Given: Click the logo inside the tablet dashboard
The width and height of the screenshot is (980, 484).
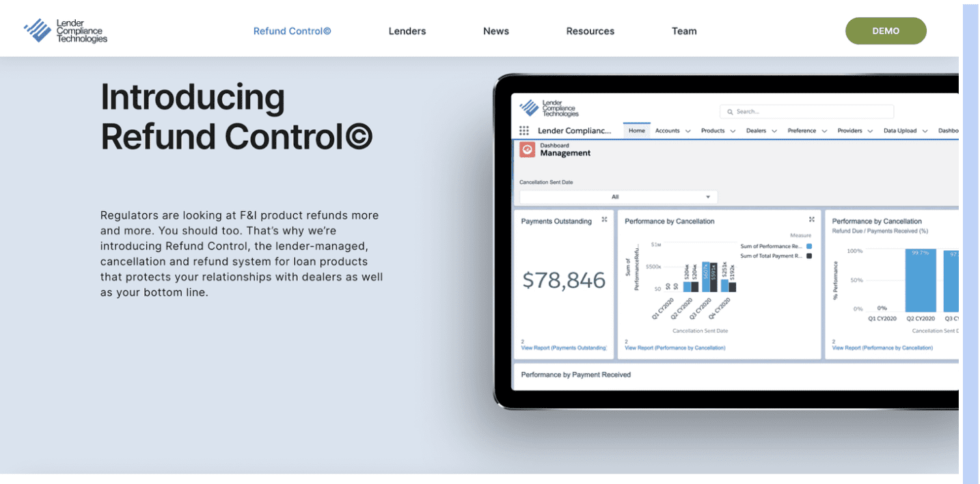Looking at the screenshot, I should coord(549,109).
